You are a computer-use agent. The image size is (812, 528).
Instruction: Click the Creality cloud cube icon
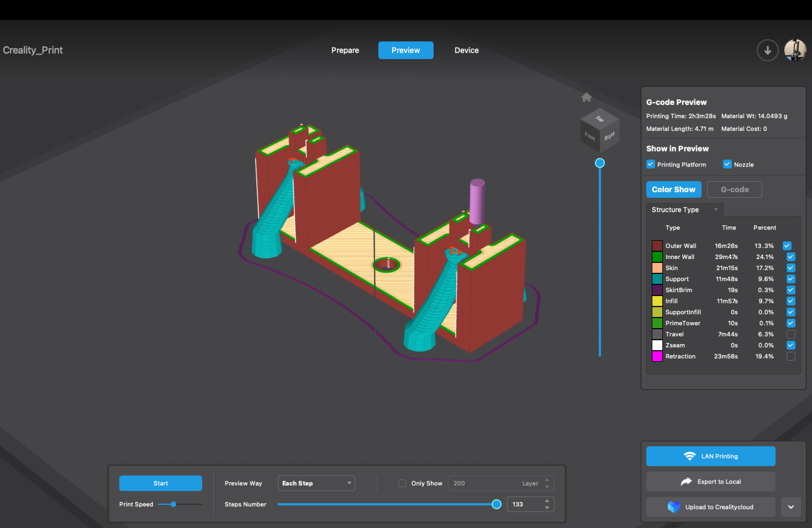673,507
